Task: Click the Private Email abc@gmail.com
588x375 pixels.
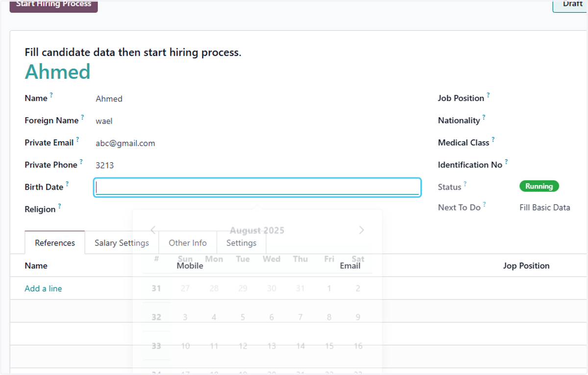Action: coord(125,143)
